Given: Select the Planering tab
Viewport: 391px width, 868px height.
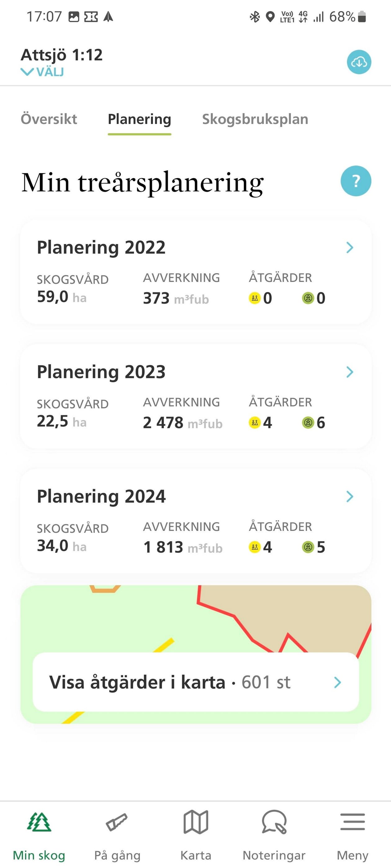Looking at the screenshot, I should coord(139,120).
